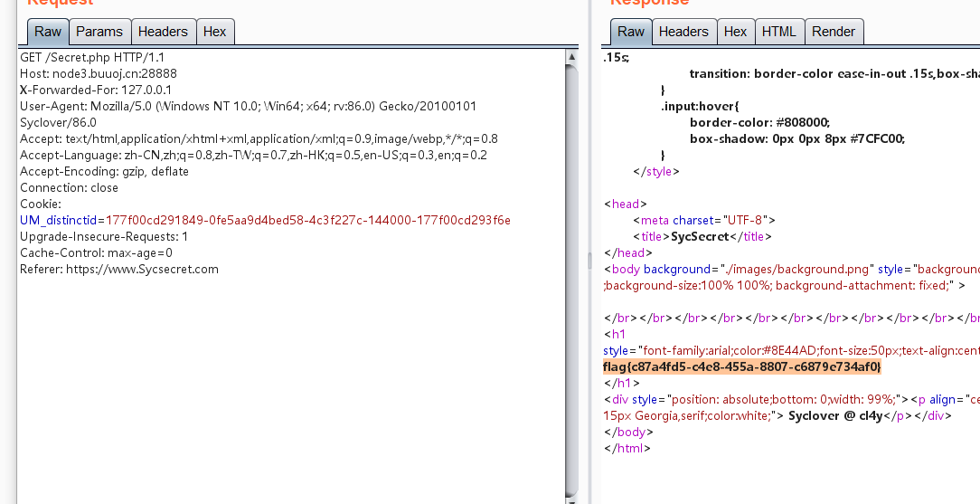Click the Host: node3.buuoj.cn:28888 line
This screenshot has width=980, height=504.
(99, 74)
